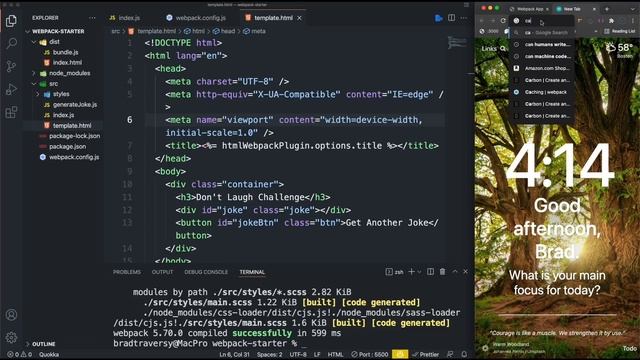Split the terminal panel

[430, 272]
